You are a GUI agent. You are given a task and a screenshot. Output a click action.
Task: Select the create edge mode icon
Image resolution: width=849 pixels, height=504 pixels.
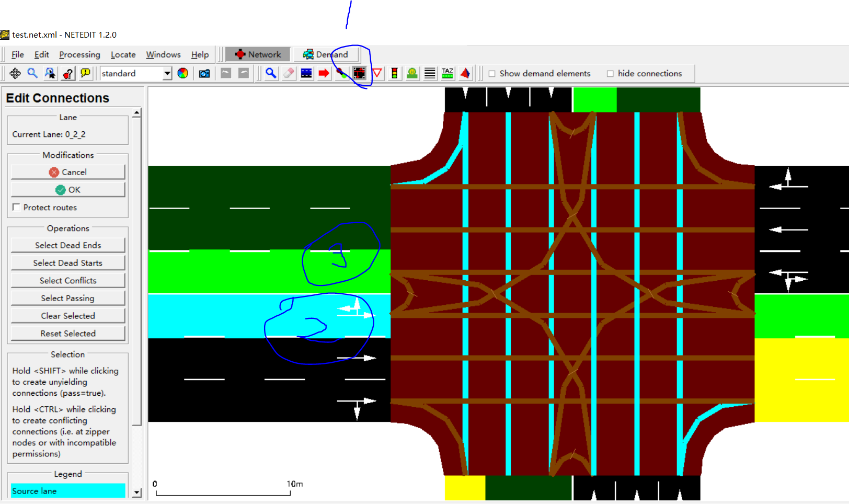(x=341, y=73)
